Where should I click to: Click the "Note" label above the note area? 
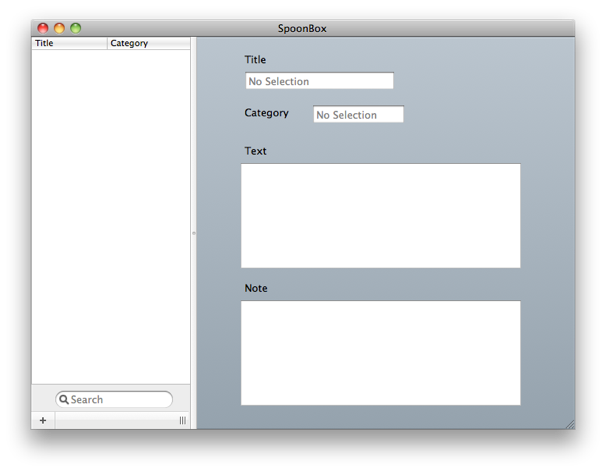[256, 288]
